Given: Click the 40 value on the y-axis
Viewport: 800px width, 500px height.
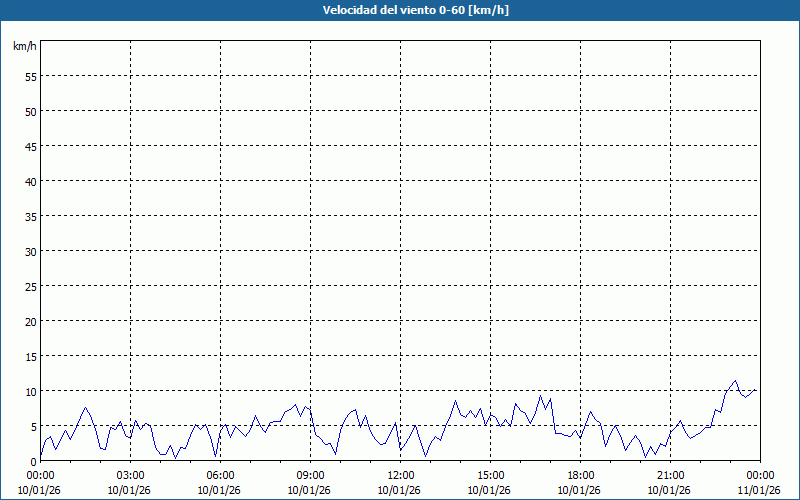Looking at the screenshot, I should click(30, 181).
